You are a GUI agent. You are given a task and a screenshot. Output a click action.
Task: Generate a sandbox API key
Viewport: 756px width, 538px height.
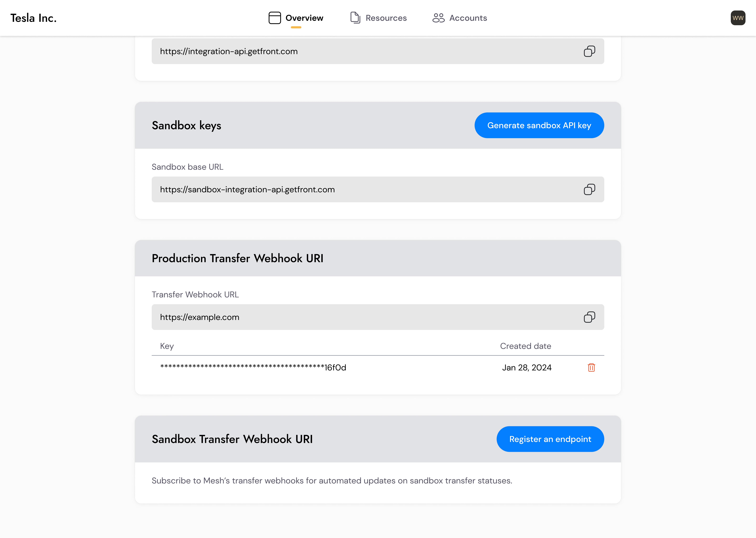(539, 125)
